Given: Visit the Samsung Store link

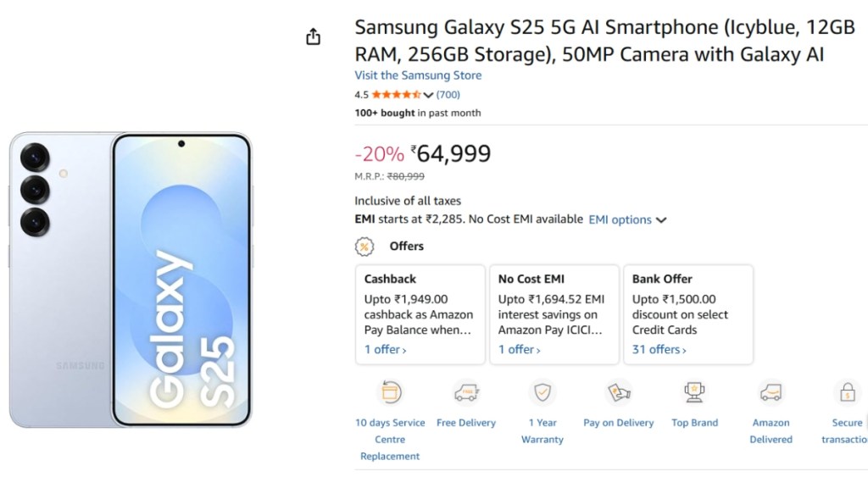Looking at the screenshot, I should coord(418,75).
